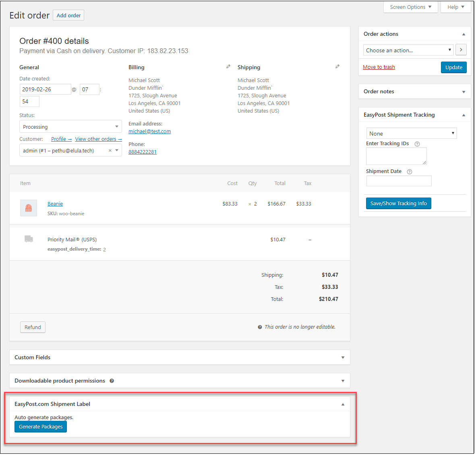
Task: Open help tip for Shipment Date
Action: 410,172
